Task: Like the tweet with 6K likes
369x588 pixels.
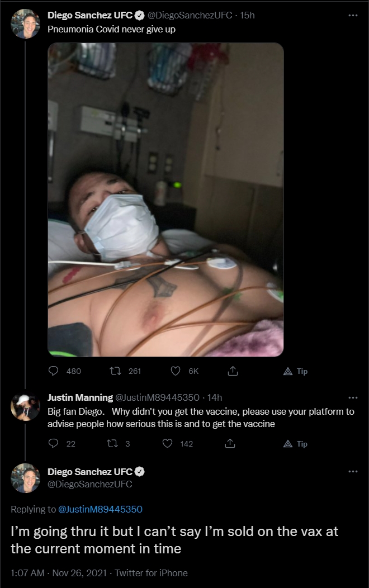Action: click(x=176, y=371)
